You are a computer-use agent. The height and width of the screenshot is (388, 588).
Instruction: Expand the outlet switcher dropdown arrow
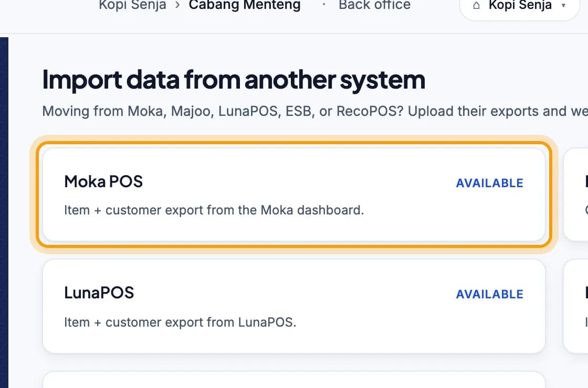click(563, 6)
